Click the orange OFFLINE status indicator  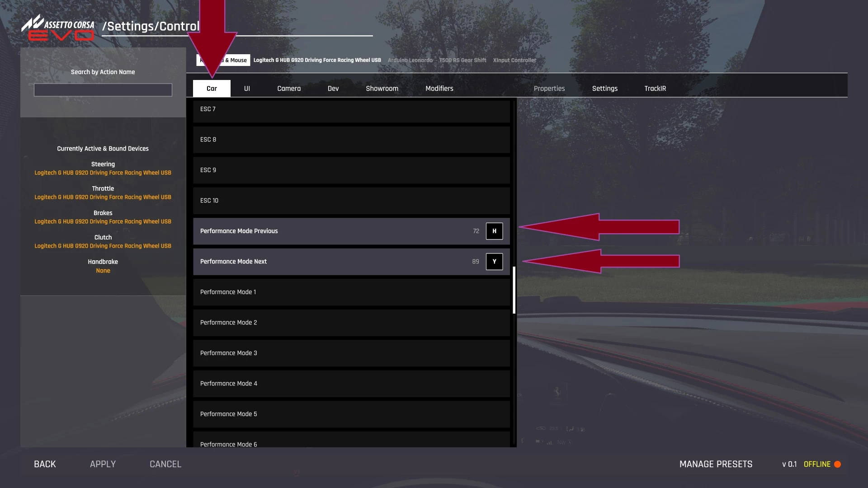[837, 464]
